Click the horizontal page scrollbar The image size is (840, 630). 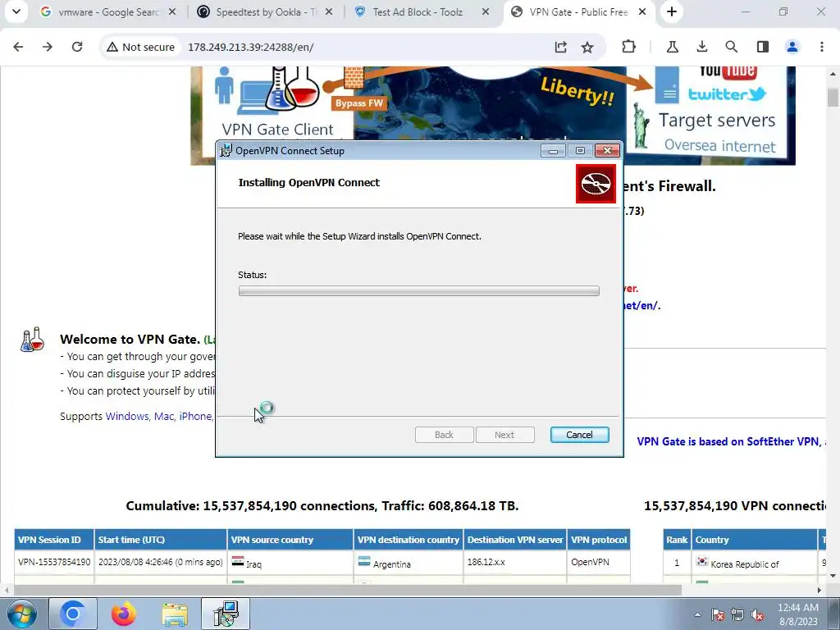pyautogui.click(x=347, y=590)
